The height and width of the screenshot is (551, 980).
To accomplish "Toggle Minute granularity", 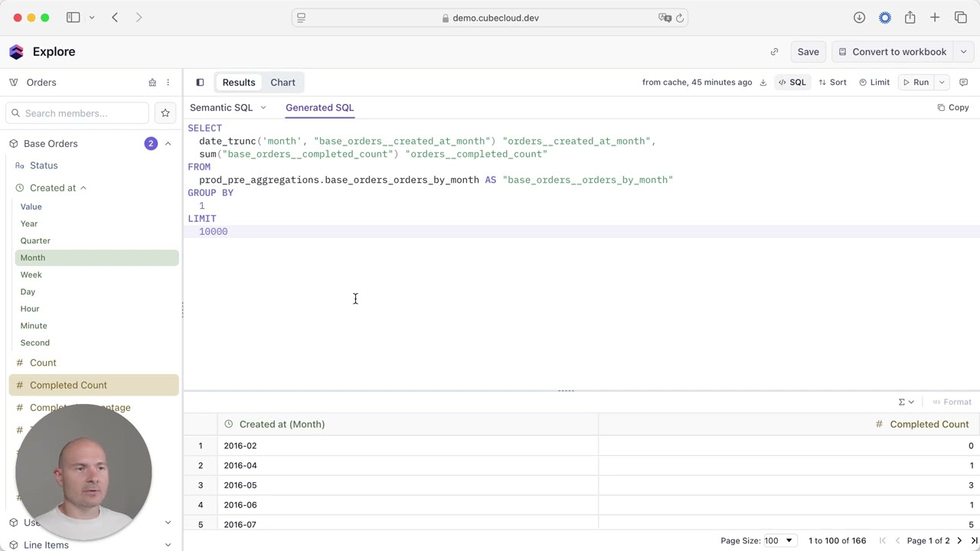I will (x=34, y=326).
